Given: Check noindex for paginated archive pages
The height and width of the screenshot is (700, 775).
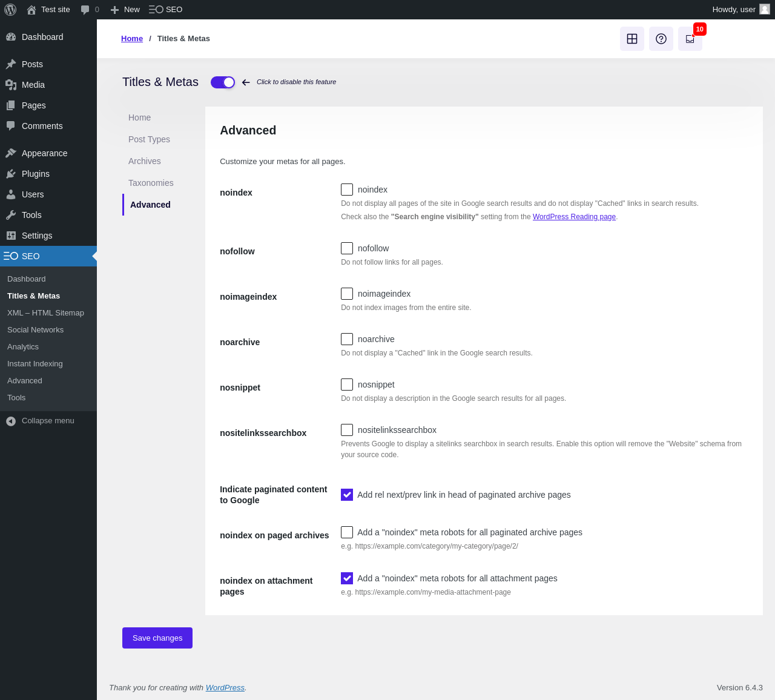Looking at the screenshot, I should [347, 532].
